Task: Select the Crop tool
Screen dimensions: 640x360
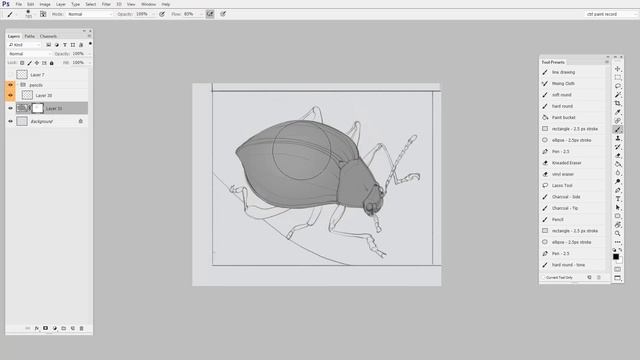Action: point(618,103)
